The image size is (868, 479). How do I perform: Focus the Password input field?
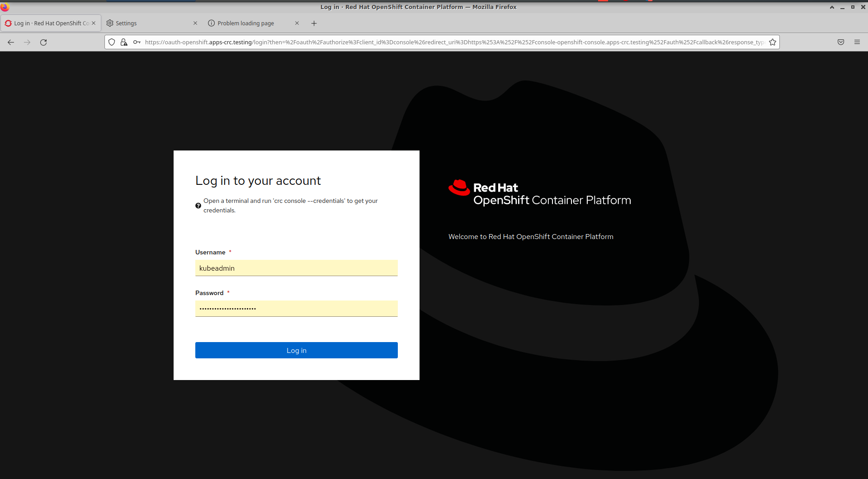tap(297, 309)
